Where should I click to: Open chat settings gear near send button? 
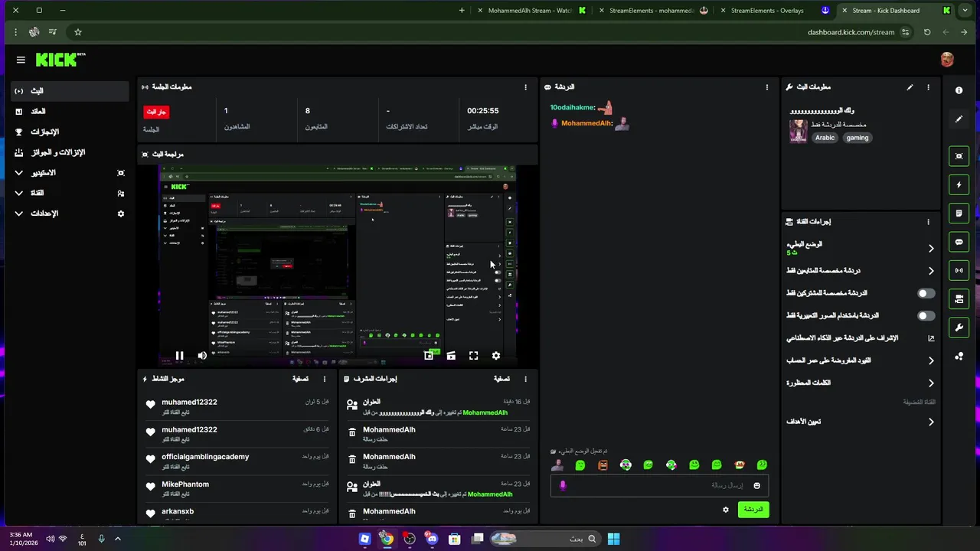726,510
